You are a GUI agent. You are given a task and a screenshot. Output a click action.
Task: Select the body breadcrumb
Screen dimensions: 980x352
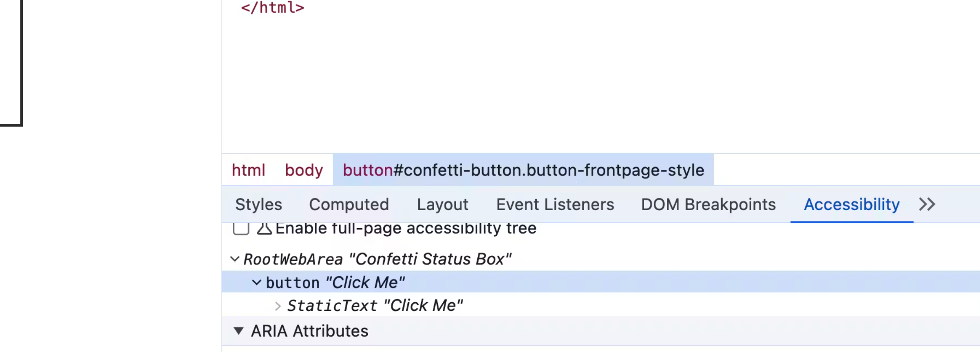(304, 170)
